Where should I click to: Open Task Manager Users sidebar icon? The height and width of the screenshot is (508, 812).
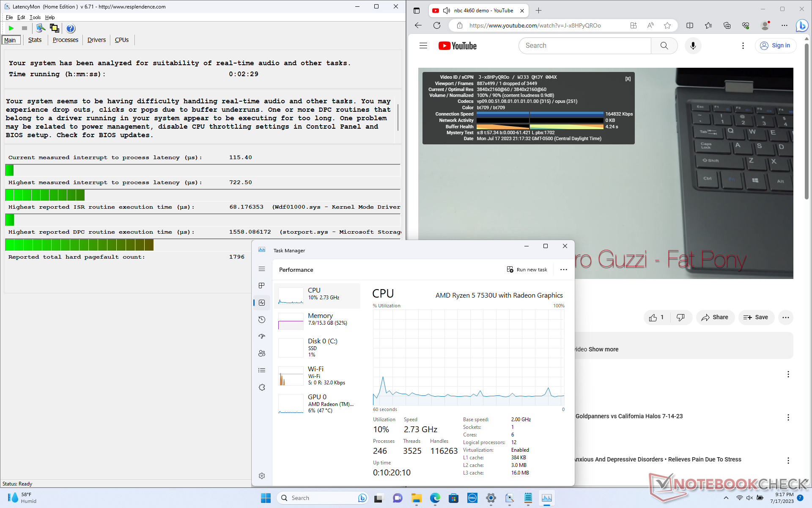(262, 353)
